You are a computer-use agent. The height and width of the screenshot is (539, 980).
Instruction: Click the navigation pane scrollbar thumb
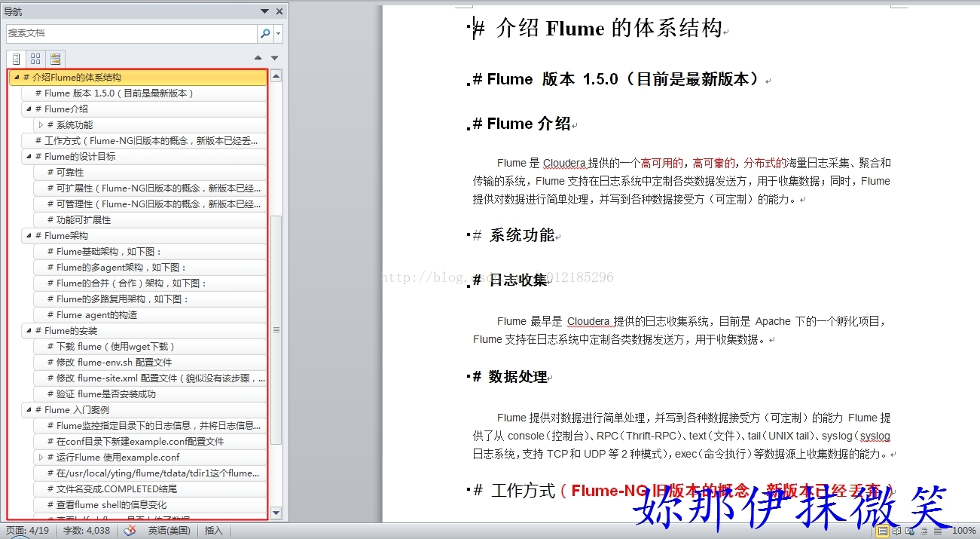[x=276, y=329]
